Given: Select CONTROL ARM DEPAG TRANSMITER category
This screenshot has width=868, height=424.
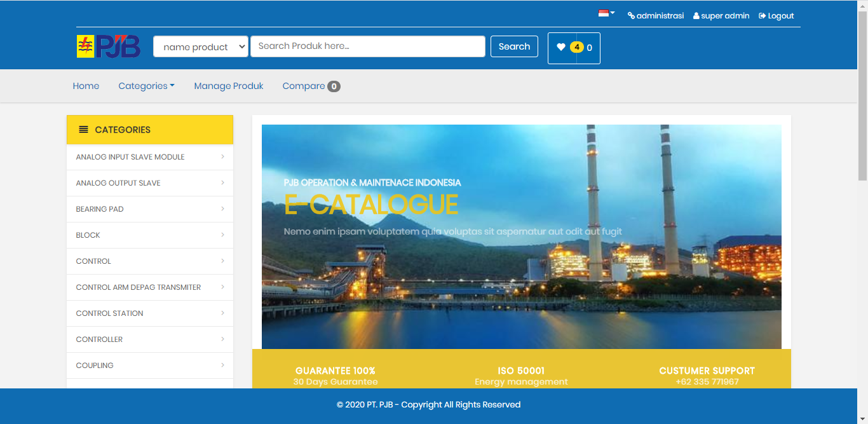Looking at the screenshot, I should pyautogui.click(x=139, y=287).
